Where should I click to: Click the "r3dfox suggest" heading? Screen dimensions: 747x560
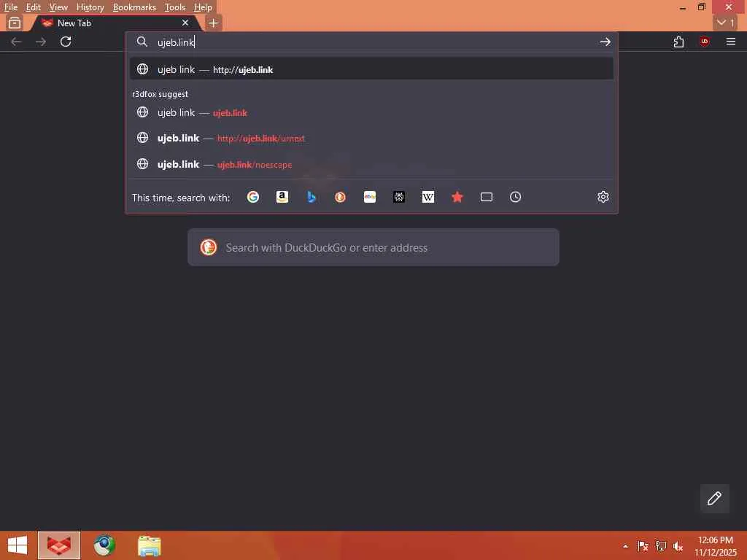click(160, 94)
